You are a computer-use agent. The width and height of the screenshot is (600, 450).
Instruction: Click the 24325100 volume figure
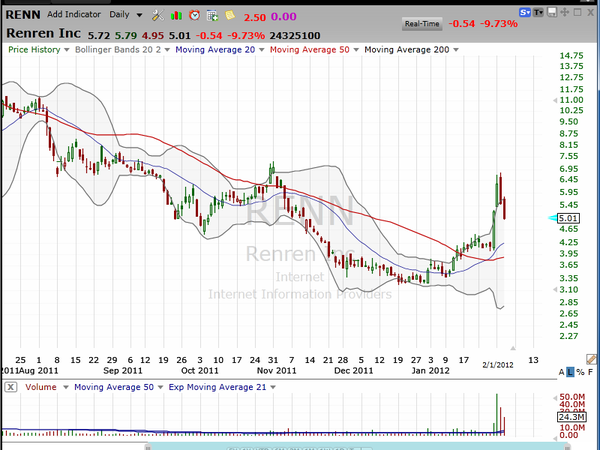click(295, 36)
